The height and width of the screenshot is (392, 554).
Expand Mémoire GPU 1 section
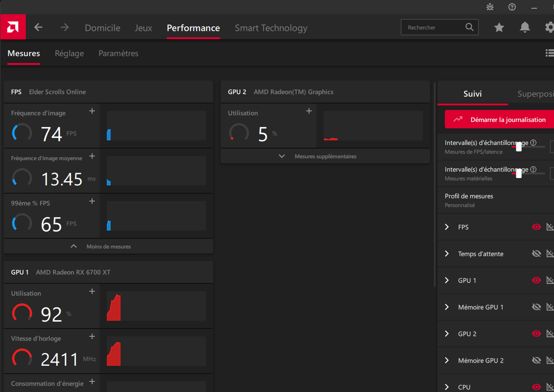[447, 307]
